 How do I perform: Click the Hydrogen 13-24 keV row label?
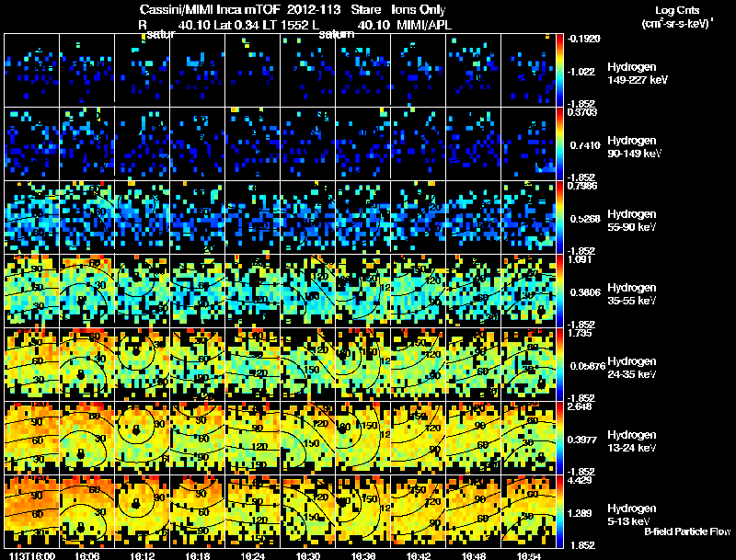point(632,441)
